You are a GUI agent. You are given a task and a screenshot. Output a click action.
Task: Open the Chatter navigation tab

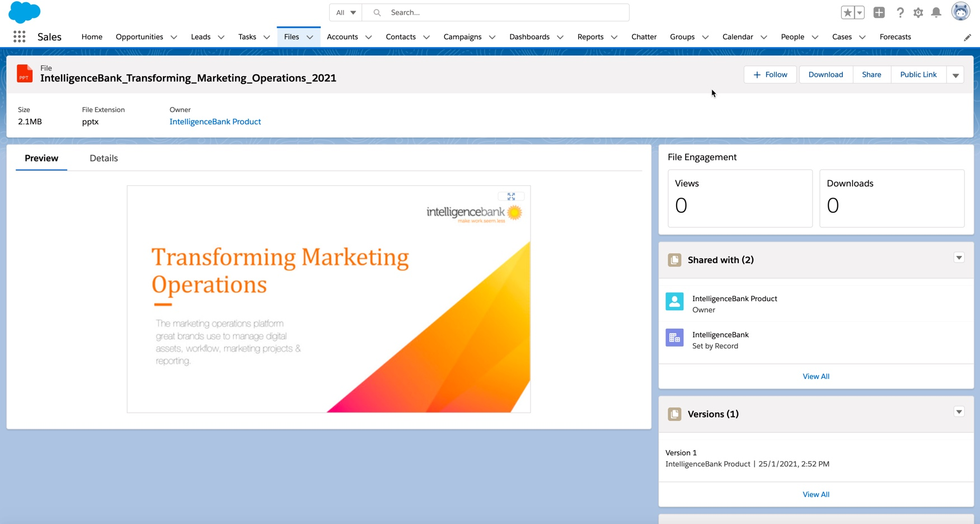[x=644, y=37]
